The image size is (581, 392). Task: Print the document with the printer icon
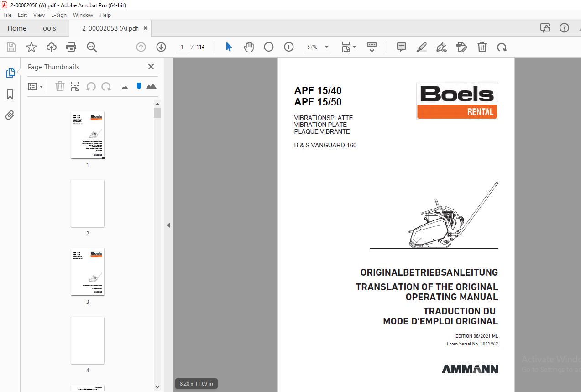(71, 47)
